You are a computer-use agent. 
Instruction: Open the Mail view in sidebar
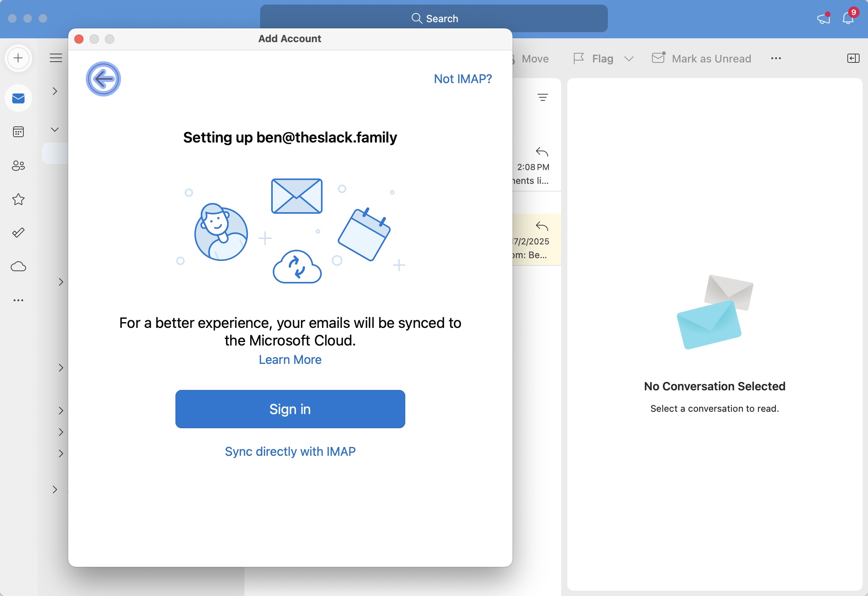[x=18, y=98]
